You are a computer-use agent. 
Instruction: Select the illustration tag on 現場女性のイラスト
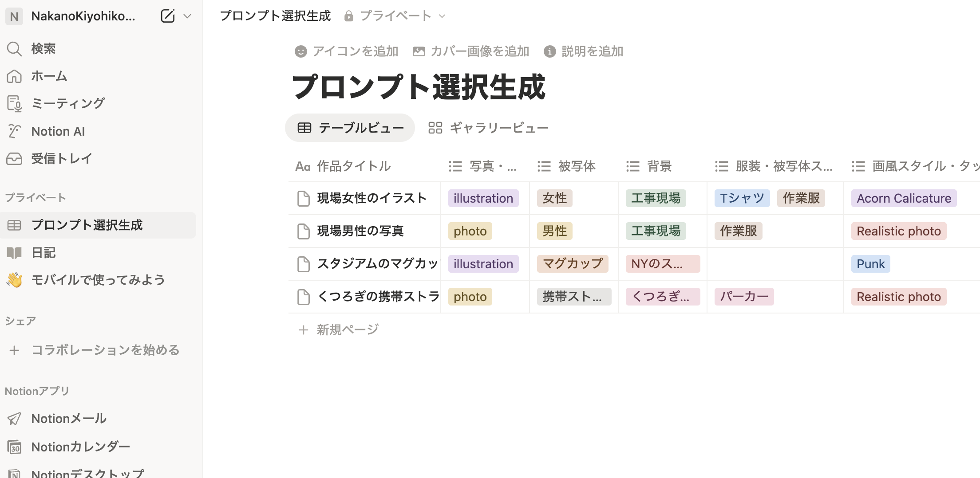[x=483, y=198]
